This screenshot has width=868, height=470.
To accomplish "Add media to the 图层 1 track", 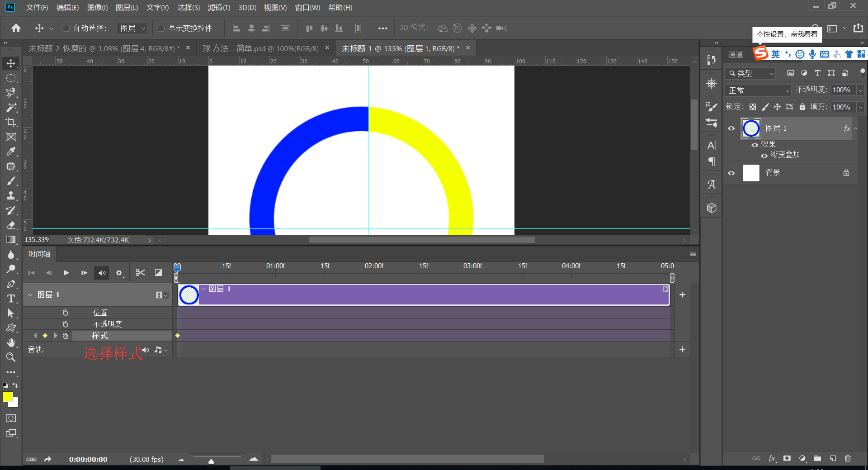I will 682,295.
